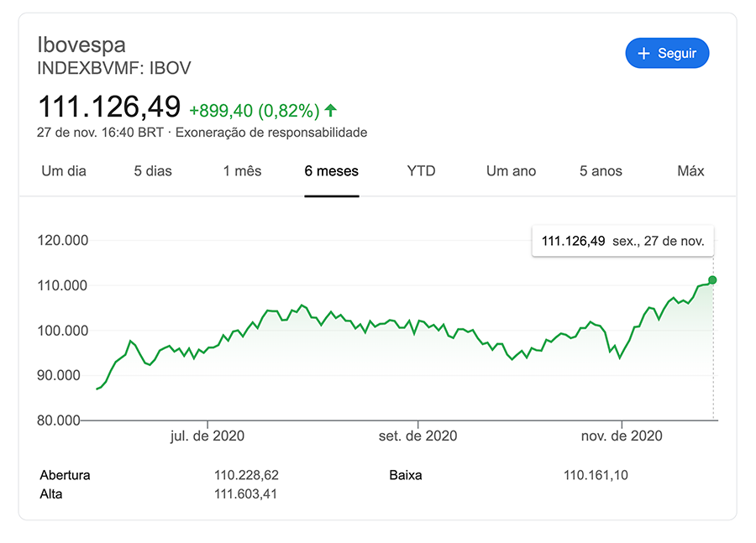This screenshot has width=756, height=543.
Task: Click the set. de 2020 axis label
Action: [417, 436]
